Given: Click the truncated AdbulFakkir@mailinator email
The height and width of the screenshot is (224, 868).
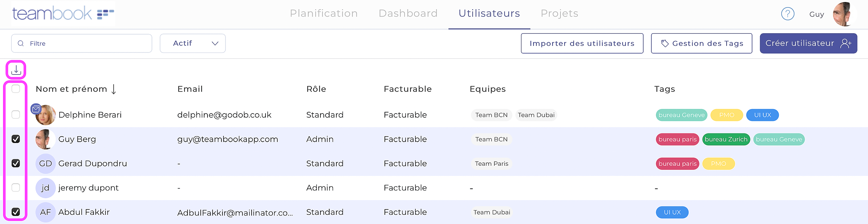Looking at the screenshot, I should pyautogui.click(x=235, y=213).
